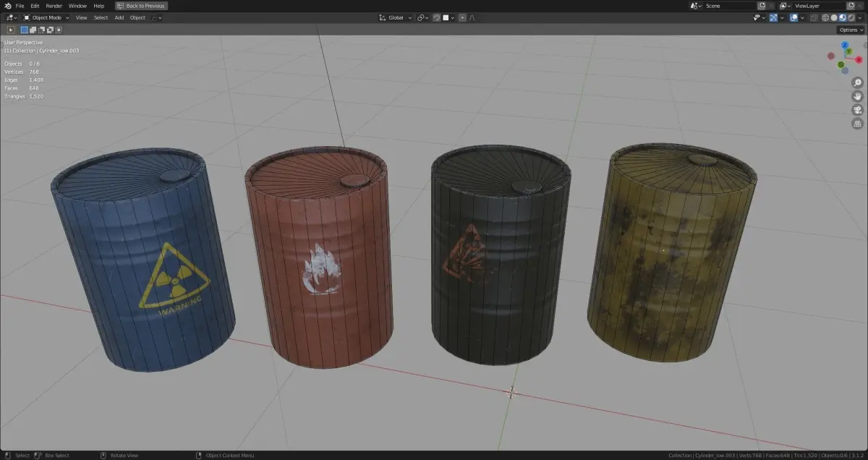Screen dimensions: 868x460
Task: Open the Object menu in viewport header
Action: click(x=137, y=17)
